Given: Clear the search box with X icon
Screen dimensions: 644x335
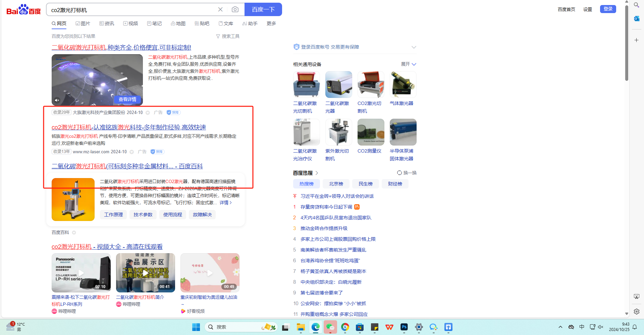Looking at the screenshot, I should [220, 9].
